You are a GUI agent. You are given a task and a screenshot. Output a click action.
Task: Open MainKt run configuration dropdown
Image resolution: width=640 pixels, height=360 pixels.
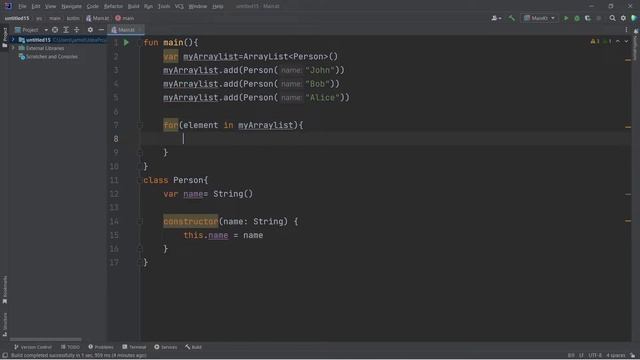(539, 18)
